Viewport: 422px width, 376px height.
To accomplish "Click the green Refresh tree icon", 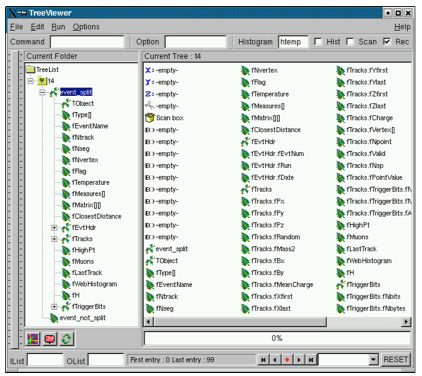I will (67, 339).
